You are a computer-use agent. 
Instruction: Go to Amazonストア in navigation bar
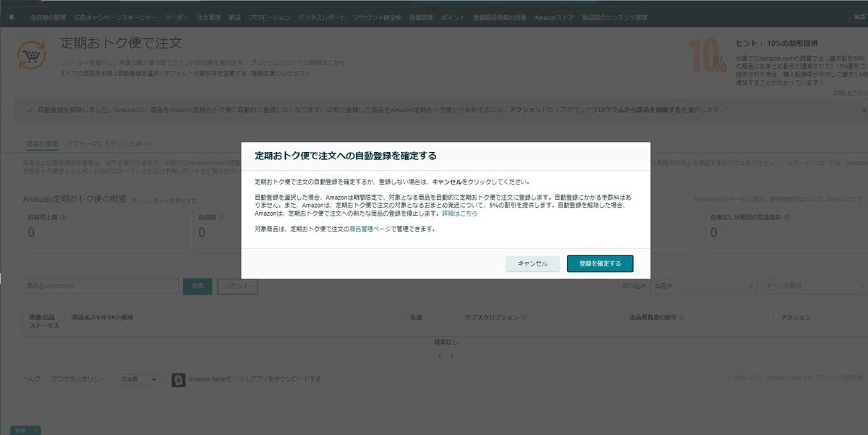pyautogui.click(x=554, y=17)
